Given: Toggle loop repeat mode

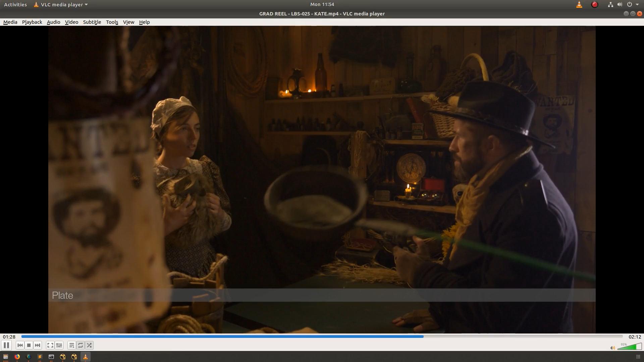Looking at the screenshot, I should click(x=80, y=345).
